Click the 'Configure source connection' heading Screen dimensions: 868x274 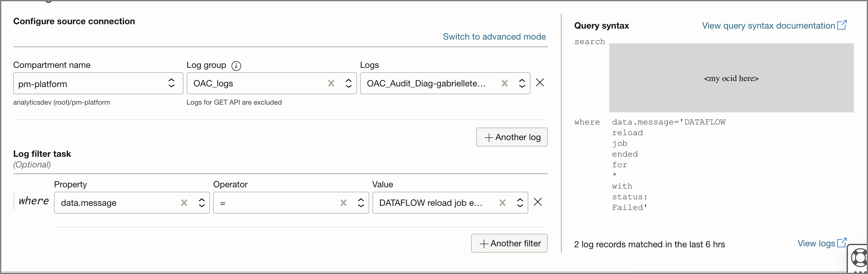click(x=74, y=21)
